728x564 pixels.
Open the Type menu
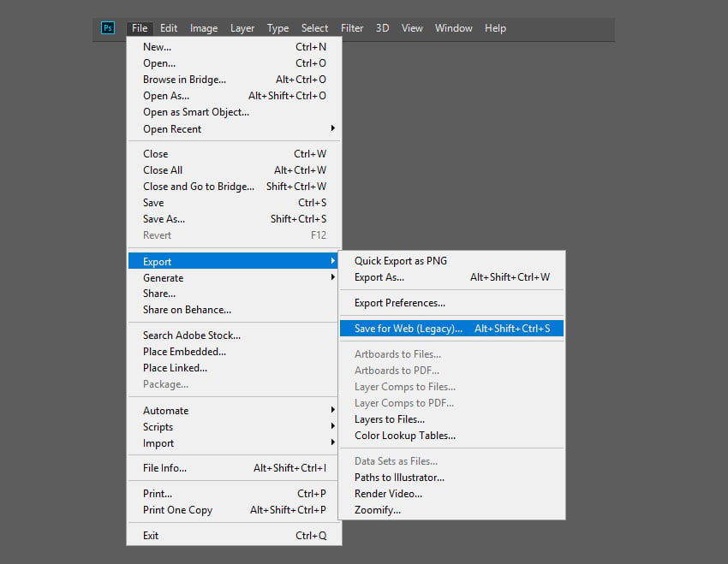(x=277, y=28)
